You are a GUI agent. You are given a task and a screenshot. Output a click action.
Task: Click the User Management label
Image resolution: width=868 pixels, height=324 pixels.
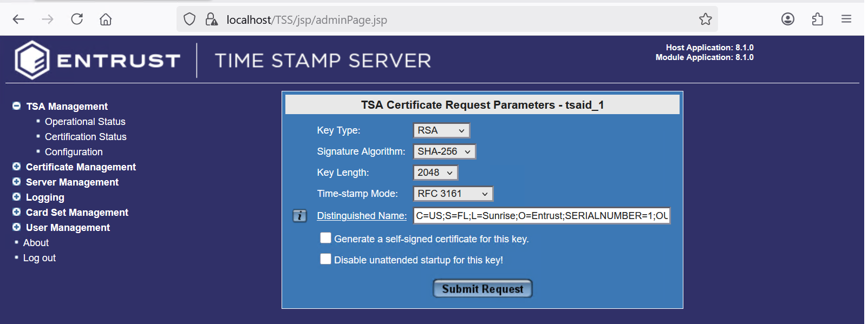coord(68,228)
